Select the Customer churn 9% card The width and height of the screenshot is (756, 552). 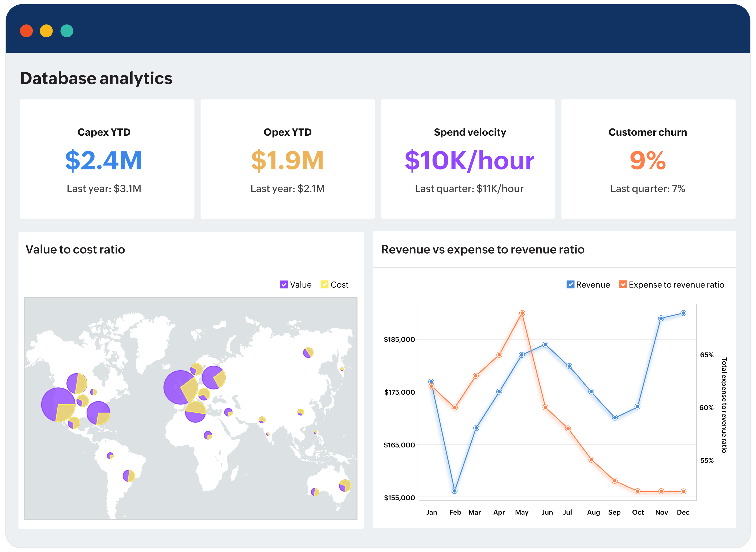(648, 159)
